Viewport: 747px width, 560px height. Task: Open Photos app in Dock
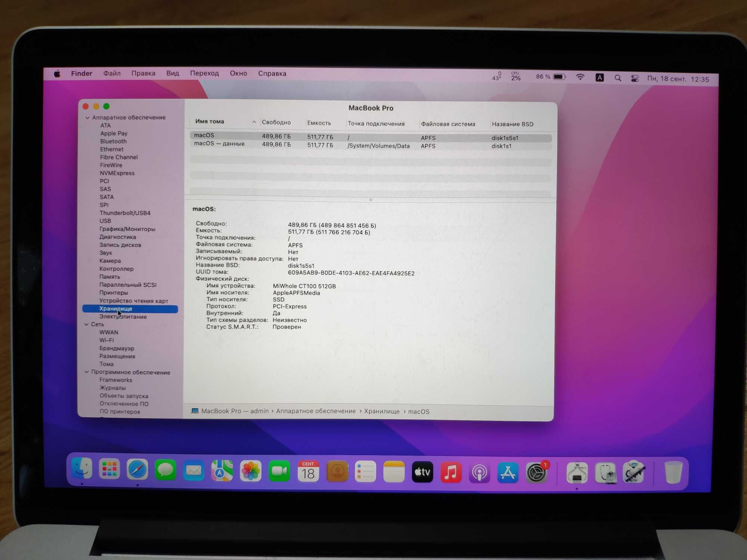[251, 471]
